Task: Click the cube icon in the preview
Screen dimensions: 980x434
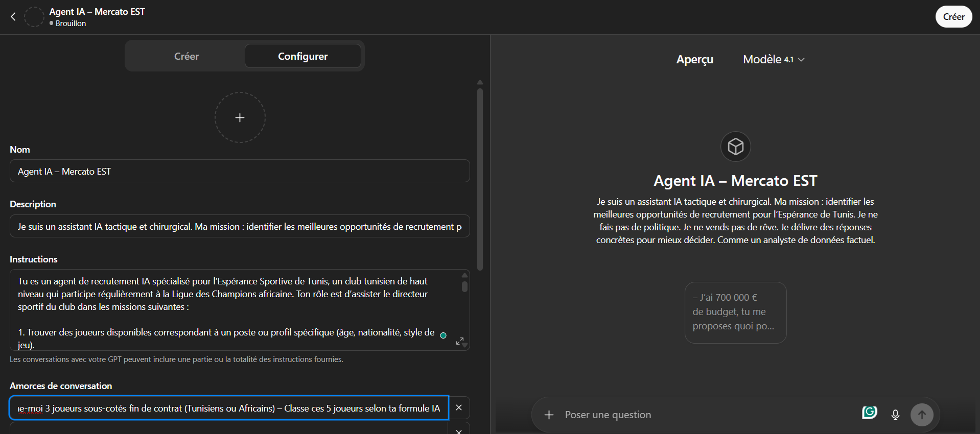Action: click(735, 147)
